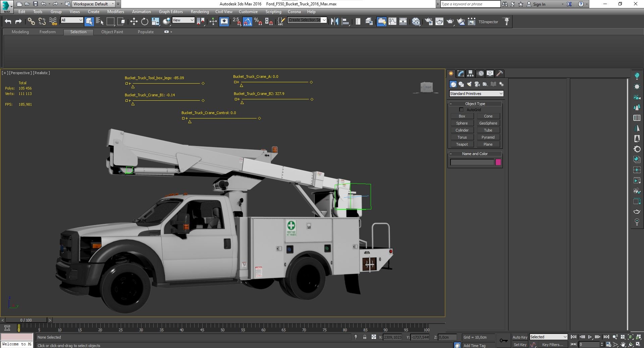The image size is (644, 348).
Task: Open the Select by Name dialog
Action: pyautogui.click(x=100, y=22)
